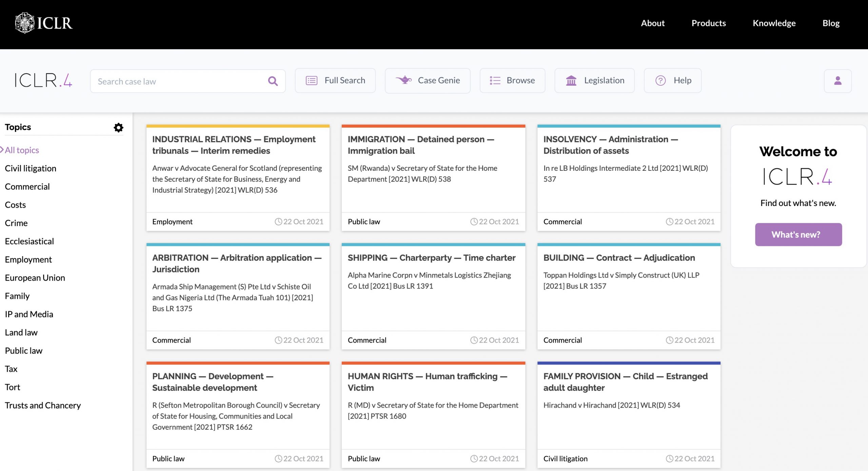Select All topics in sidebar
868x471 pixels.
[x=22, y=150]
